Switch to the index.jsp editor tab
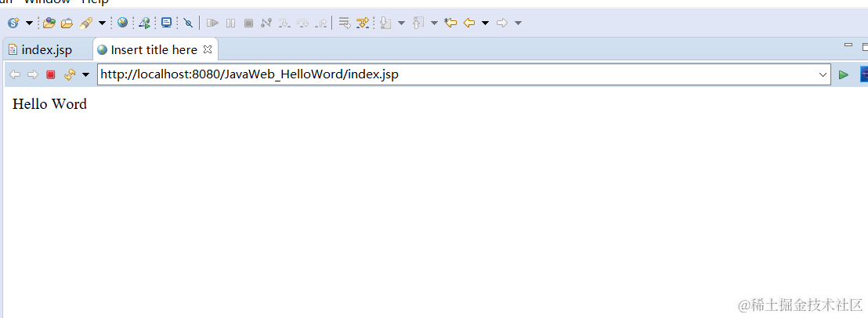868x318 pixels. pos(46,50)
